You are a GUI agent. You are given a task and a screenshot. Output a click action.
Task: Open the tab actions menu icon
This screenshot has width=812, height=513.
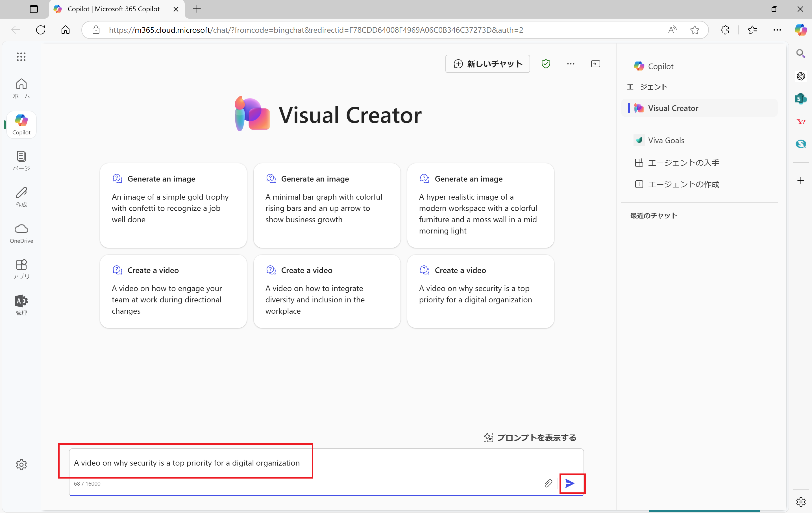coord(34,9)
